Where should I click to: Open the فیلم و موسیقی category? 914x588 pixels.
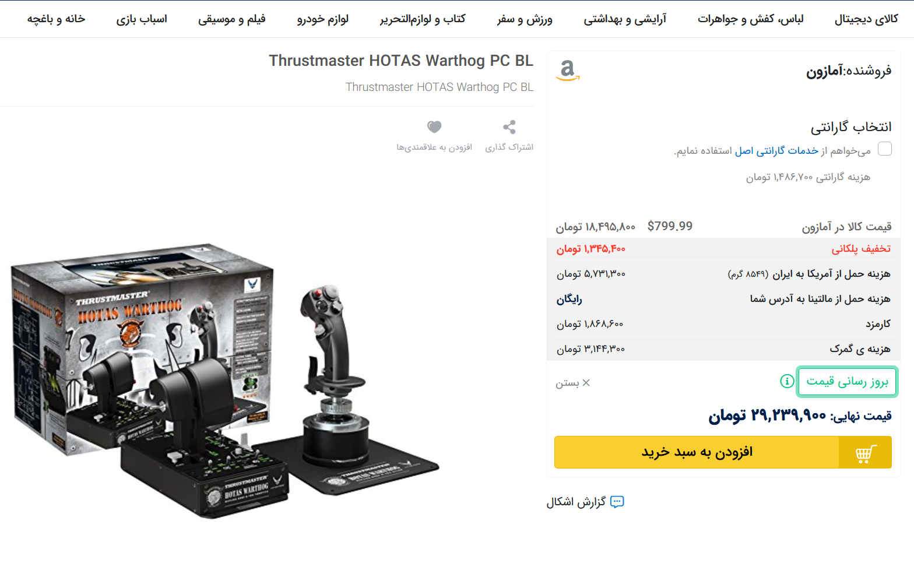tap(231, 19)
